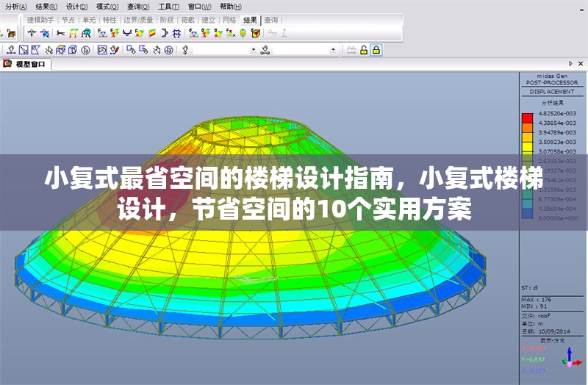
Task: Click the yellow legend swatch at 3.50923e-003
Action: [527, 146]
